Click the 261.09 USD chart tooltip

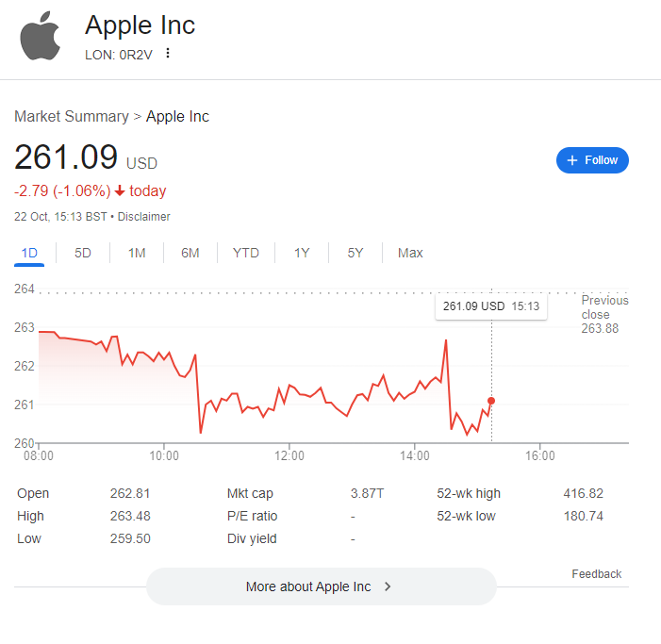point(490,306)
